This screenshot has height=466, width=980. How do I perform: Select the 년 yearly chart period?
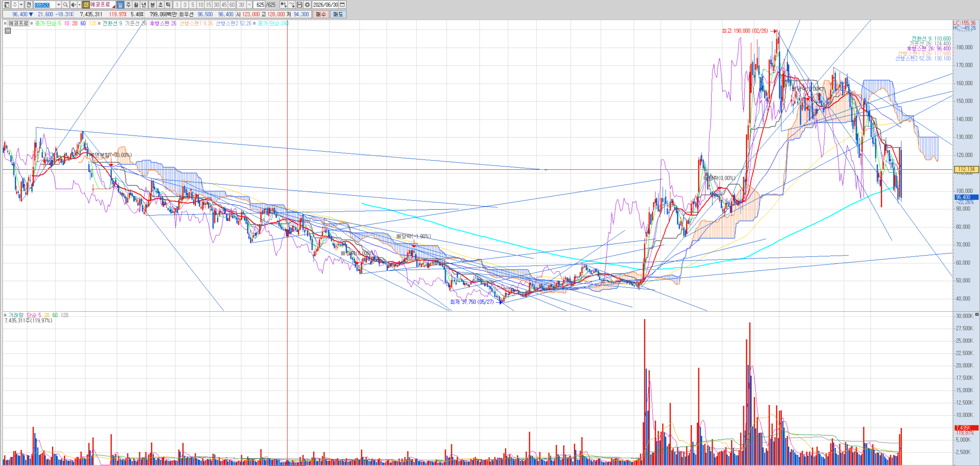click(x=144, y=5)
